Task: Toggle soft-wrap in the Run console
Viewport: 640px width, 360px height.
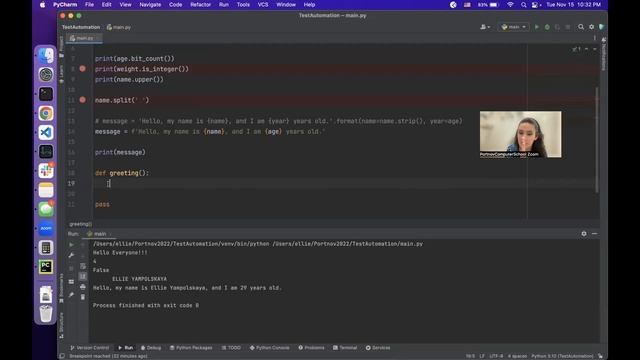Action: [83, 266]
